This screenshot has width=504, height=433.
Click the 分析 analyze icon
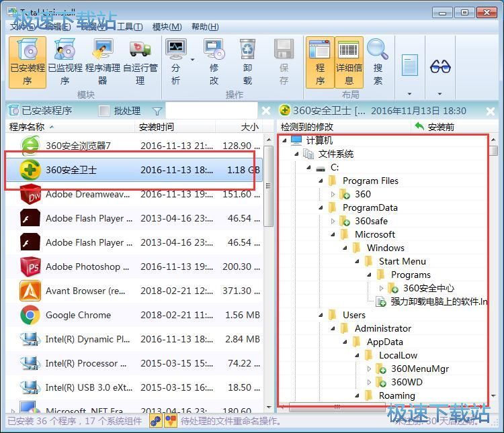point(175,50)
